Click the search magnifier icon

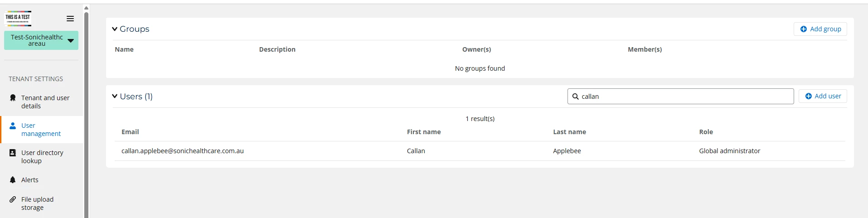click(576, 97)
